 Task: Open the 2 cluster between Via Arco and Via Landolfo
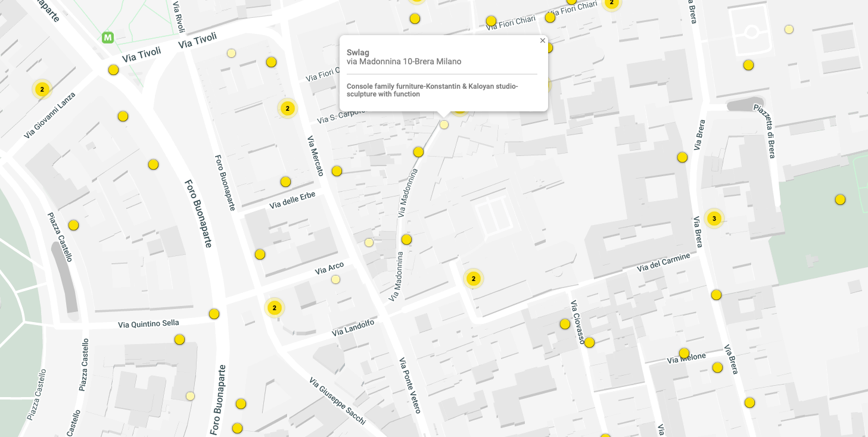point(274,308)
